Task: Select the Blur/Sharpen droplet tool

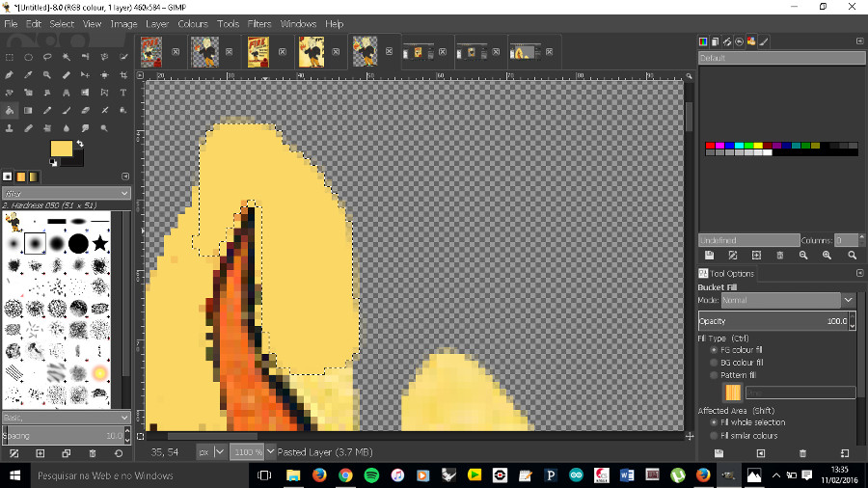Action: [x=67, y=128]
